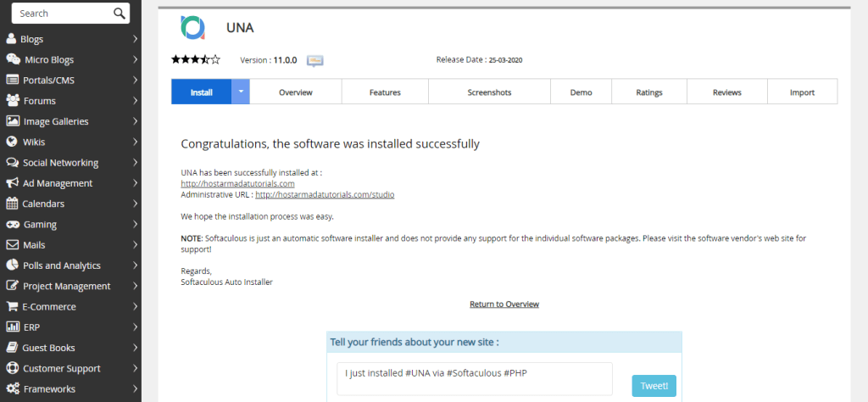This screenshot has width=868, height=402.
Task: Open the Install button dropdown arrow
Action: coord(240,92)
